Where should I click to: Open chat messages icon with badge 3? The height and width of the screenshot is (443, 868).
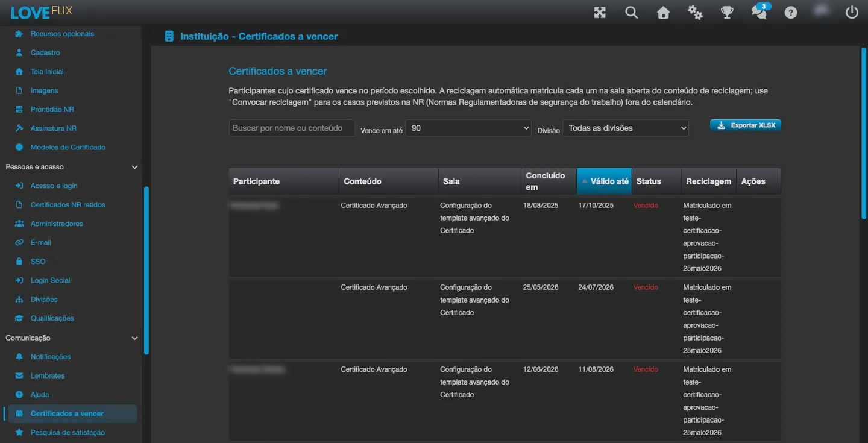(759, 11)
